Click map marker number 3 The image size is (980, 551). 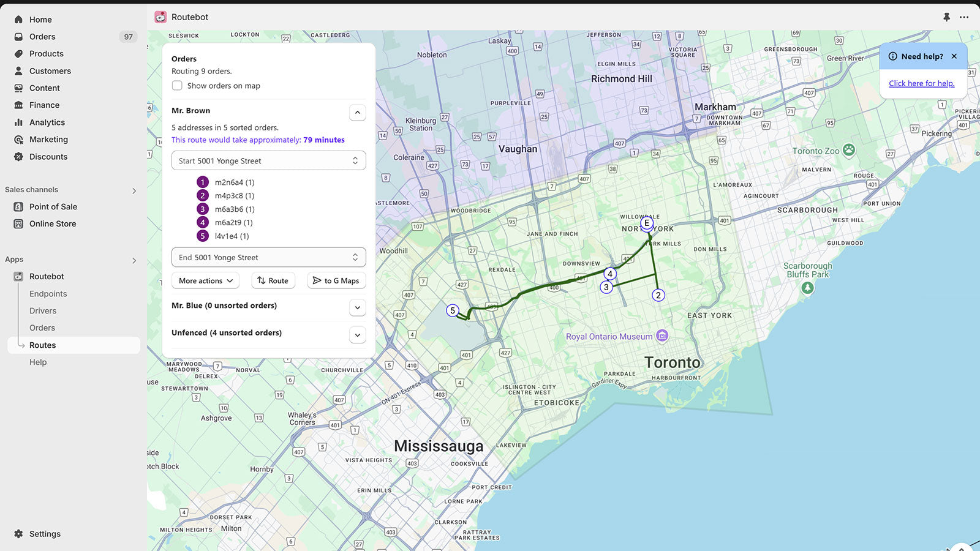pos(606,287)
